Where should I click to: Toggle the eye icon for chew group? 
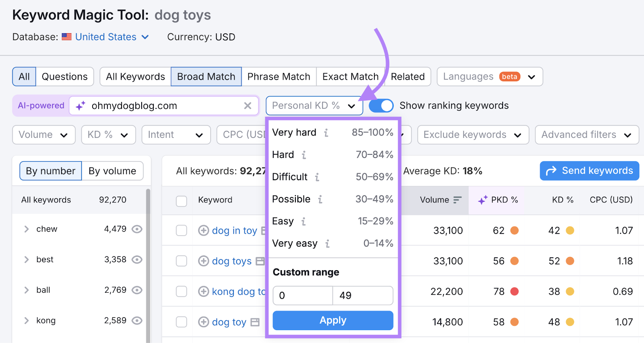point(137,229)
